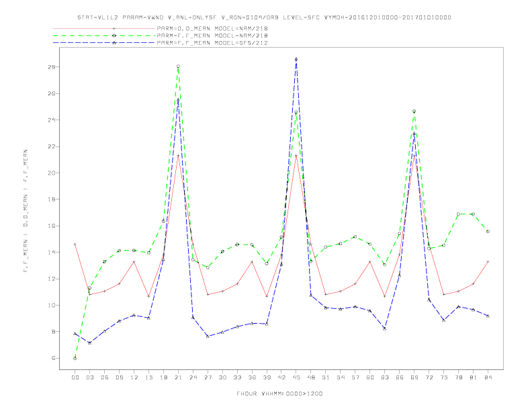Click y-axis tick label 26
The width and height of the screenshot is (532, 411).
point(52,93)
